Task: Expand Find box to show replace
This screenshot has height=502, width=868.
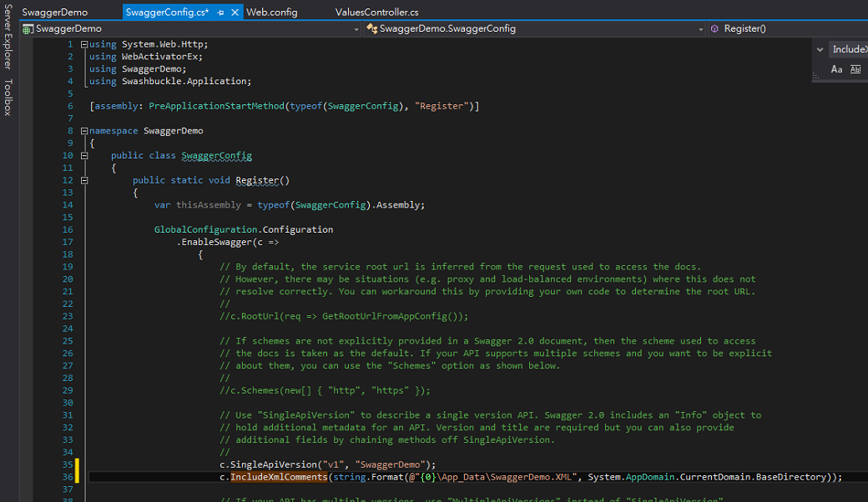Action: tap(820, 49)
